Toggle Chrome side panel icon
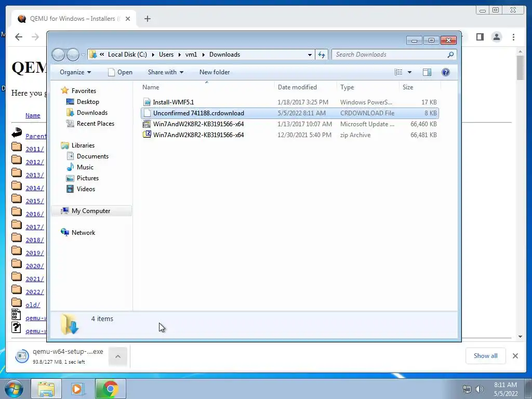This screenshot has height=399, width=532. [x=480, y=37]
